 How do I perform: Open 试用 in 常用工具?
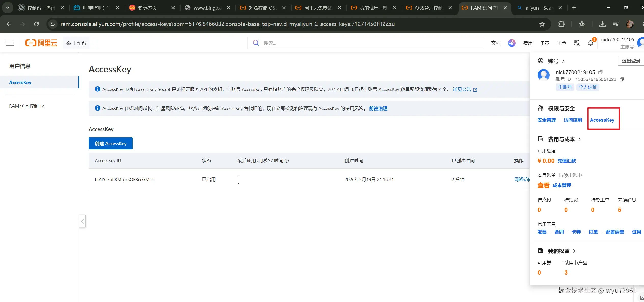[636, 232]
